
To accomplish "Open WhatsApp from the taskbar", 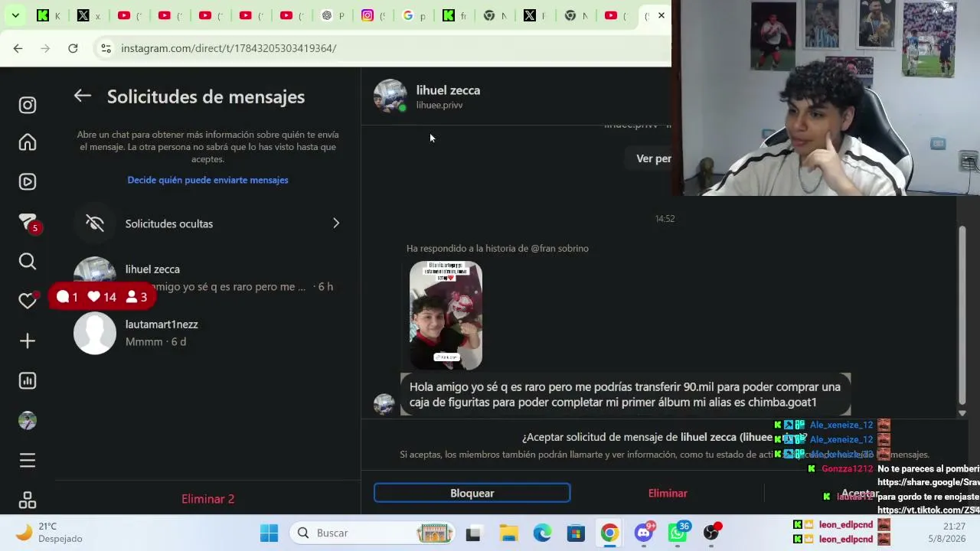I will (678, 533).
